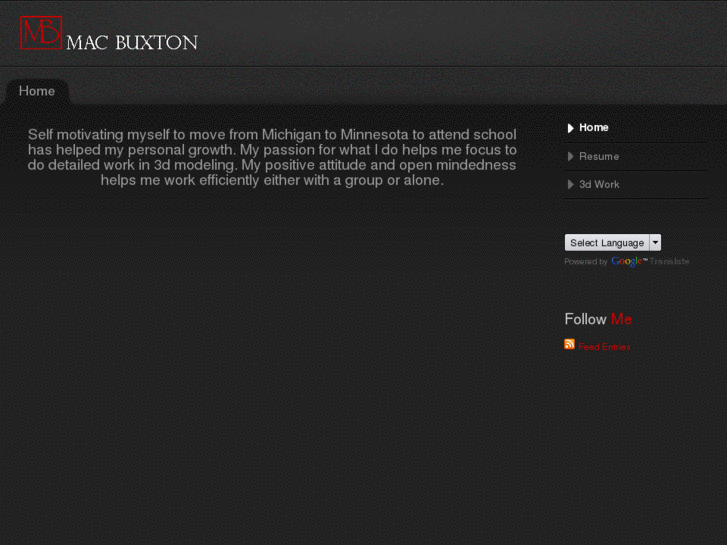Open the Feed Entries link
This screenshot has width=727, height=545.
tap(604, 347)
